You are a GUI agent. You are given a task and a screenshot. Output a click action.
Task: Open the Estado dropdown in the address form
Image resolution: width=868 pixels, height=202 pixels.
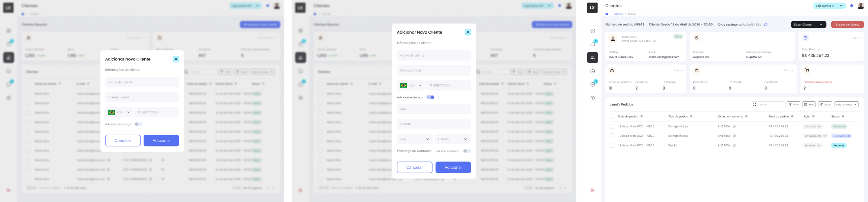[x=453, y=139]
